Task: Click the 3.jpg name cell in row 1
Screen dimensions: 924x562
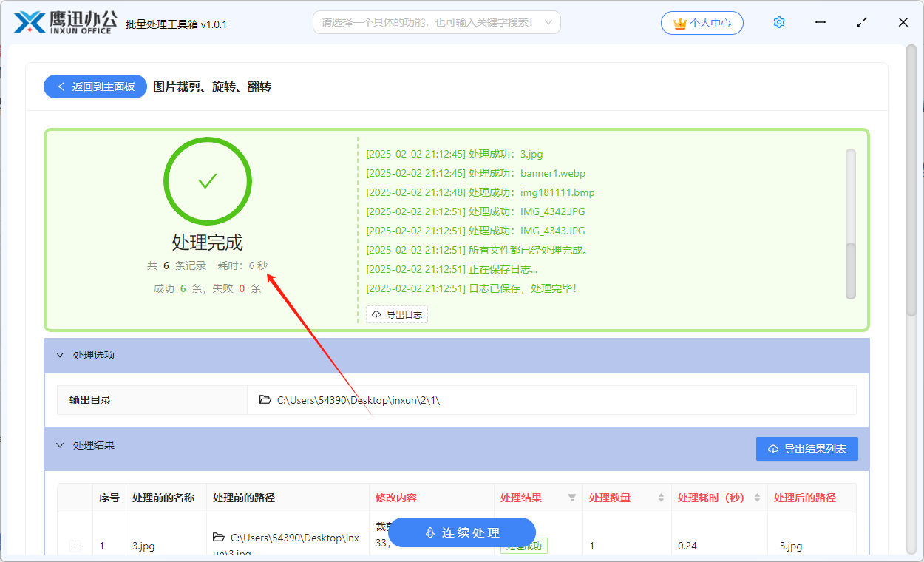Action: click(143, 546)
